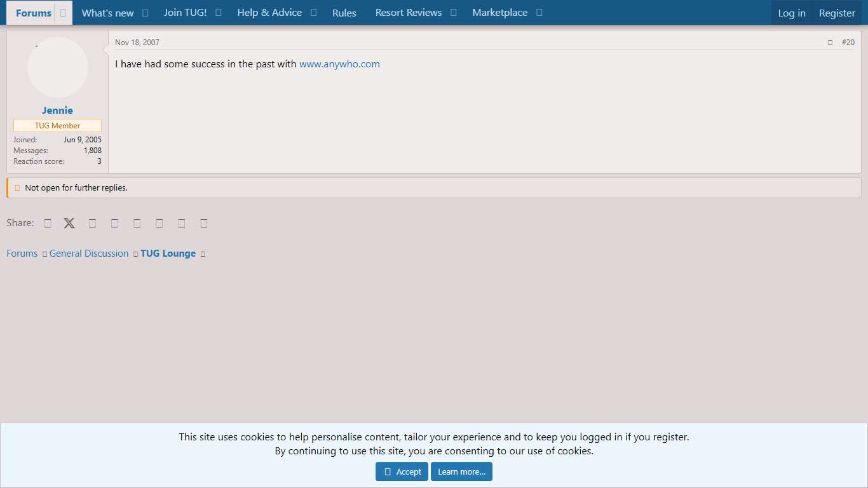This screenshot has height=488, width=868.
Task: Open the TUG Lounge breadcrumb
Action: tap(168, 254)
